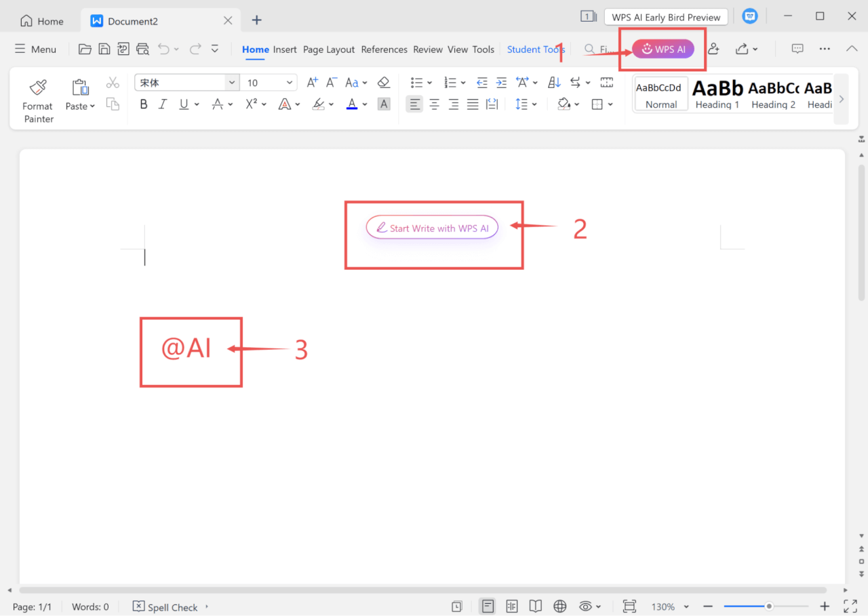Switch to the Page Layout tab

click(x=329, y=49)
